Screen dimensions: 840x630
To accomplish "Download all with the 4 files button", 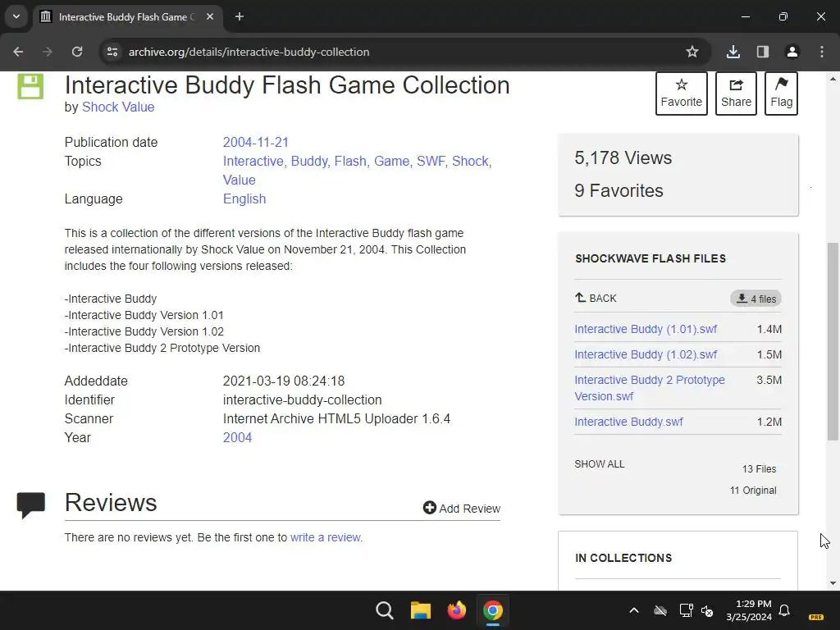I will click(x=756, y=299).
